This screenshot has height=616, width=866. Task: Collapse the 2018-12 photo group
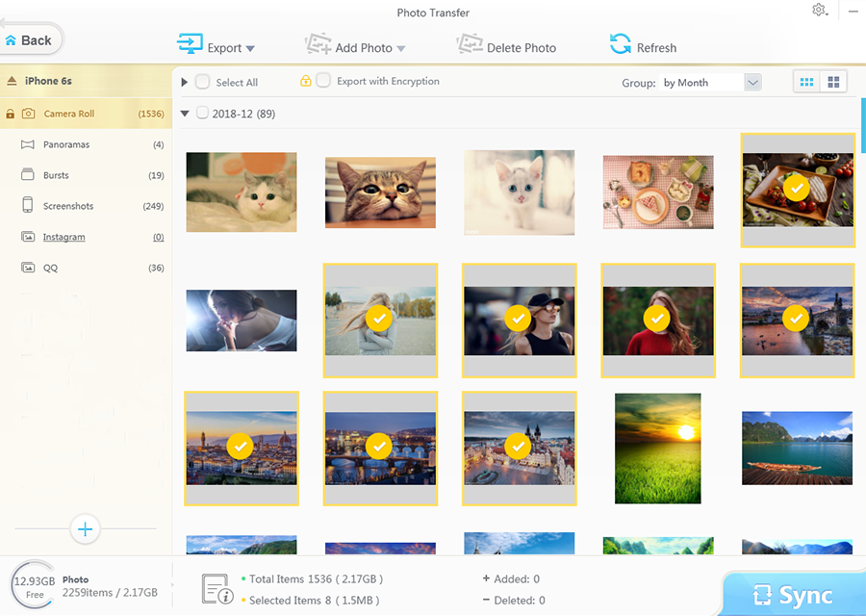click(184, 113)
